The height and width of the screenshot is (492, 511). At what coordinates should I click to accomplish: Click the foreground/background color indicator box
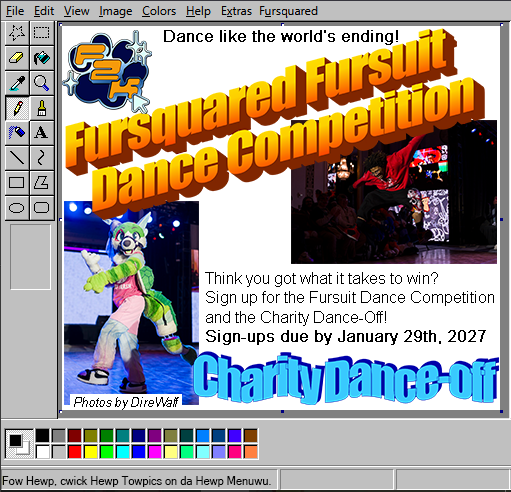pyautogui.click(x=19, y=444)
